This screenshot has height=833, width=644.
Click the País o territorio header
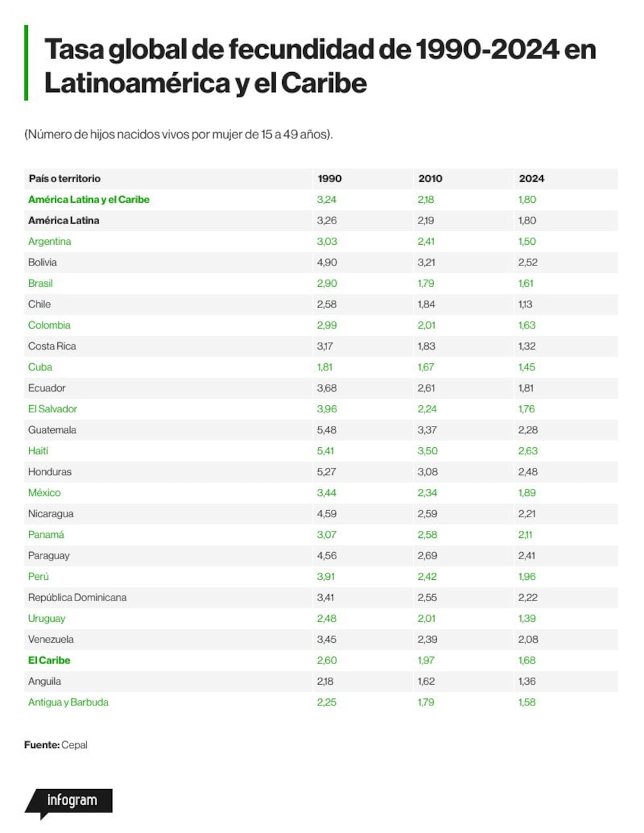(64, 178)
